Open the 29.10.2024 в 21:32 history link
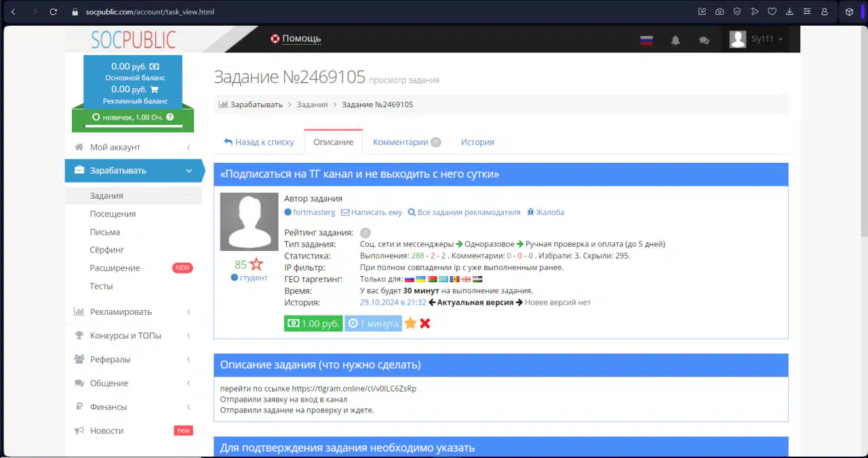868x458 pixels. tap(393, 303)
